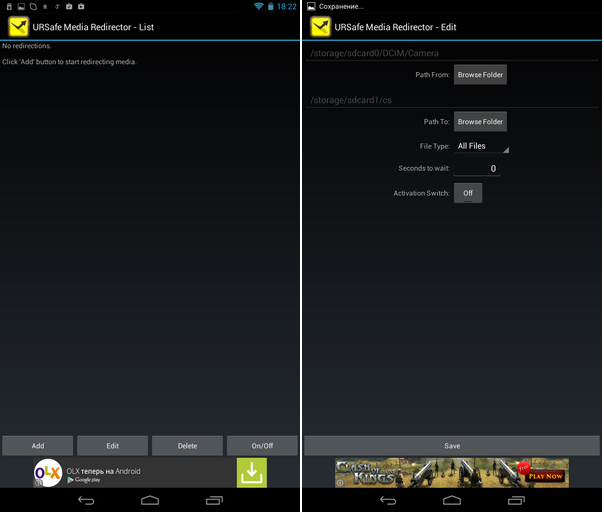Tap the 18:22 clock in status bar

point(287,7)
